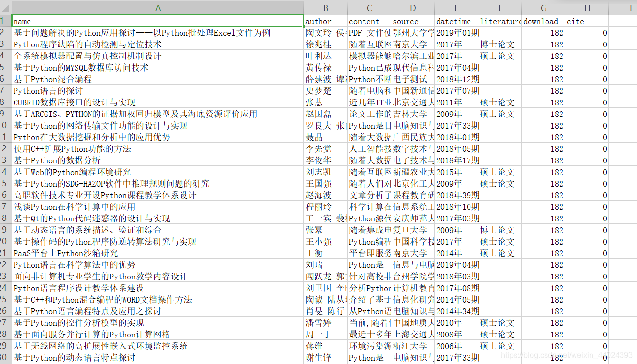The image size is (637, 364).
Task: Select cell "CUBRID数据库接口的设计与实现"
Action: (158, 102)
